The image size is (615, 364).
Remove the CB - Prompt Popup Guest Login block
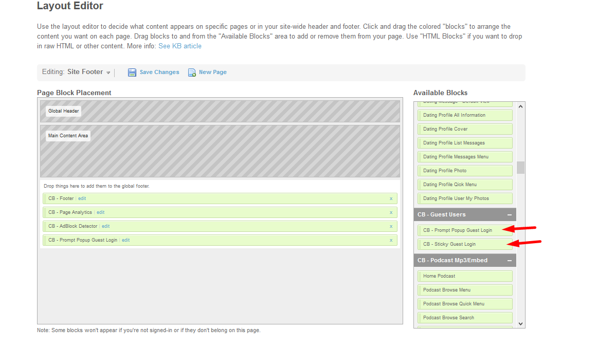click(391, 240)
